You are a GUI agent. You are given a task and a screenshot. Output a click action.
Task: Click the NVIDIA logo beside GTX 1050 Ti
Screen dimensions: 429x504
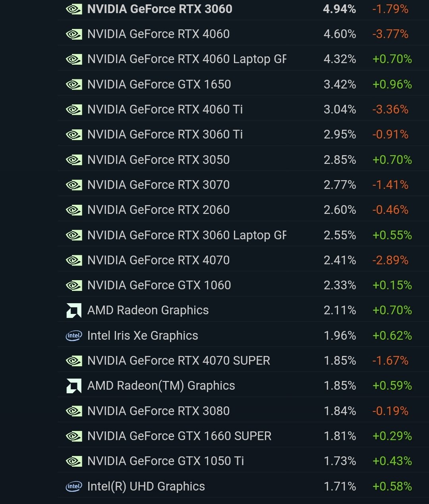coord(74,461)
